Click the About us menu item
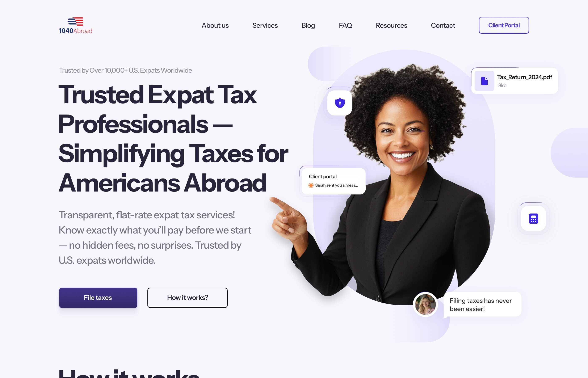The height and width of the screenshot is (378, 588). 215,25
